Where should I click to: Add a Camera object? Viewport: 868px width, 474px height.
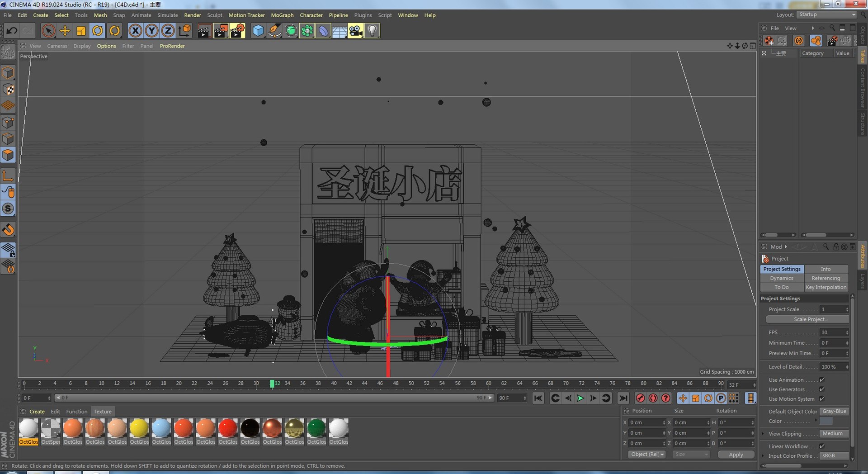pos(356,31)
